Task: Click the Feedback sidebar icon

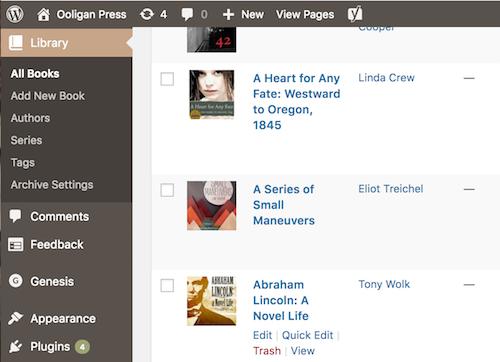Action: (x=15, y=245)
